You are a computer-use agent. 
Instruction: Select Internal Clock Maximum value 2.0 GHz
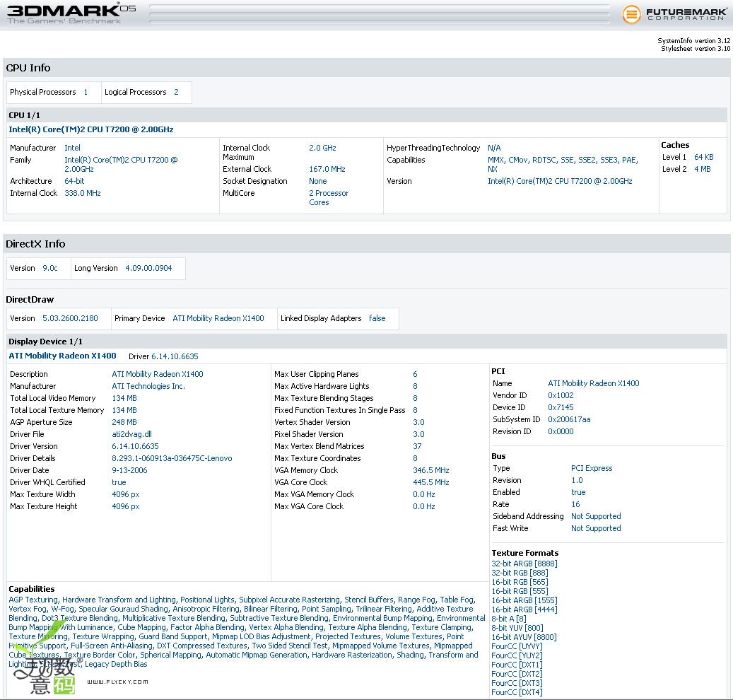tap(322, 148)
